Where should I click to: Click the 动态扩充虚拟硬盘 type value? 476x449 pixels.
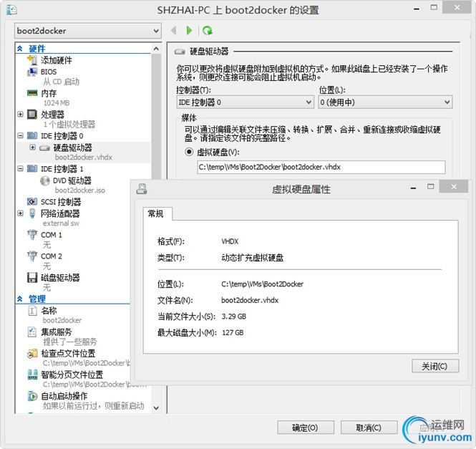253,258
